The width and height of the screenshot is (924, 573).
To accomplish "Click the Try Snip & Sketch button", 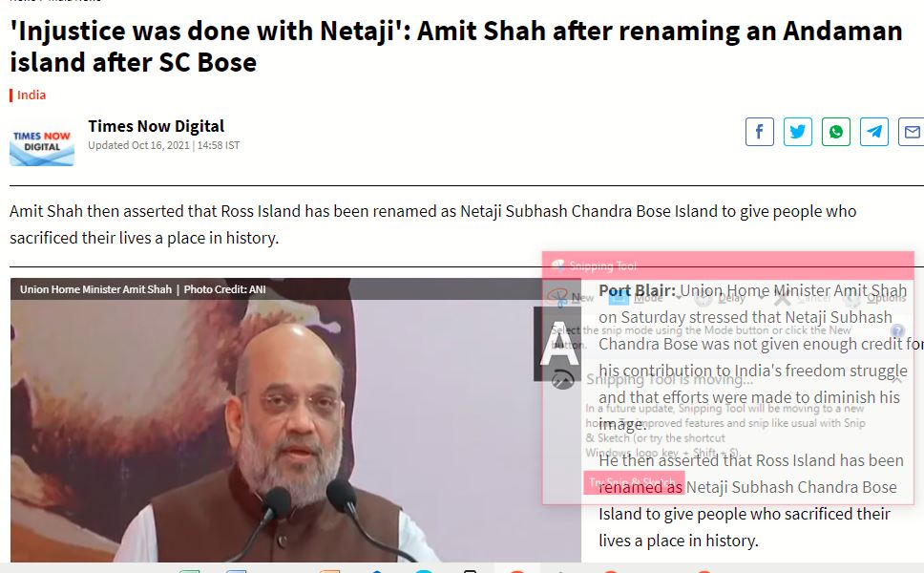I will [634, 483].
